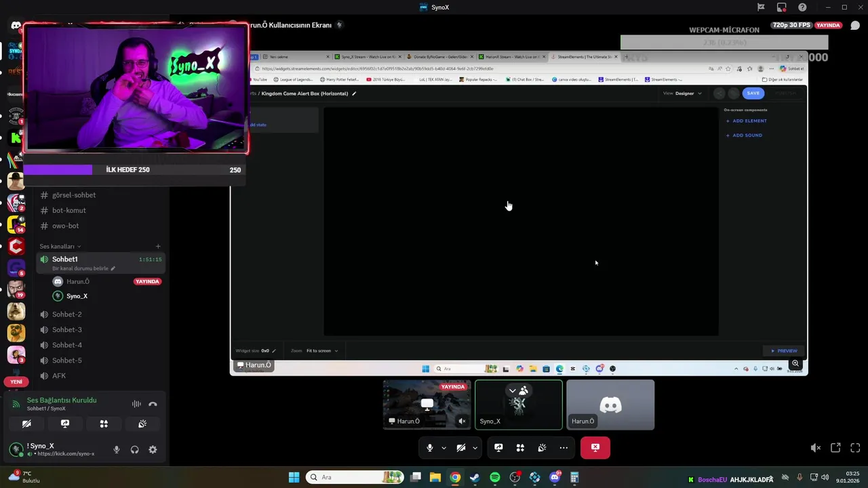
Task: Join Sohbet-5 voice channel
Action: 66,361
